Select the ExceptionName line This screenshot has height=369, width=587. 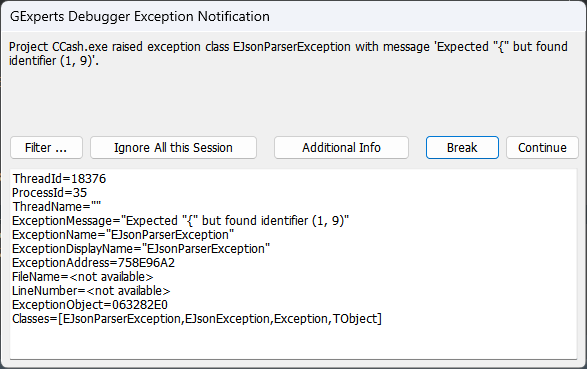(123, 235)
